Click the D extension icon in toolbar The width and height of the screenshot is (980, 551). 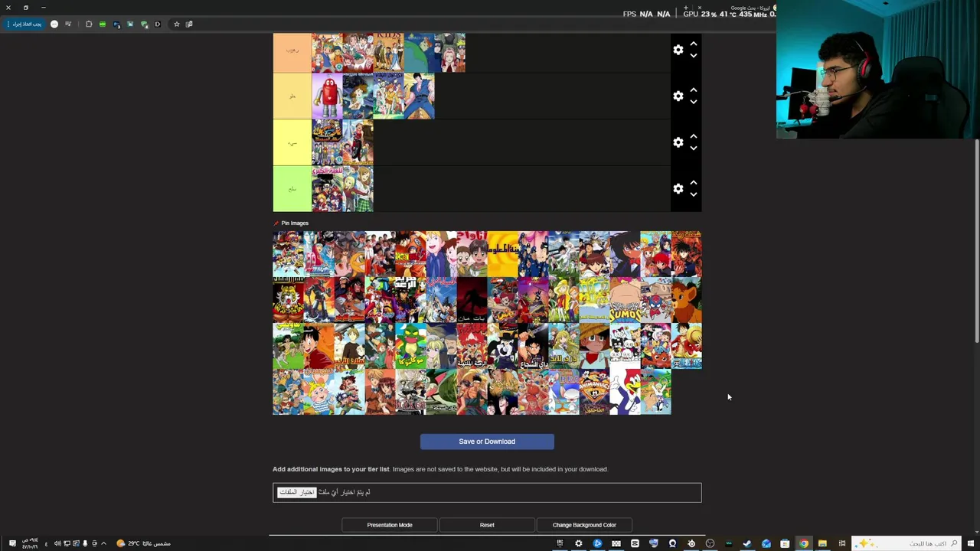(158, 24)
